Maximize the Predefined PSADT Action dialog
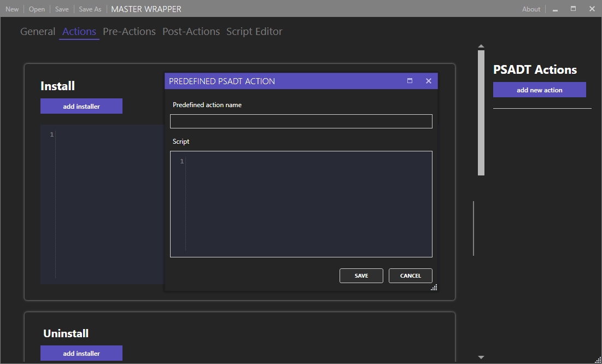This screenshot has height=364, width=602. (x=410, y=81)
